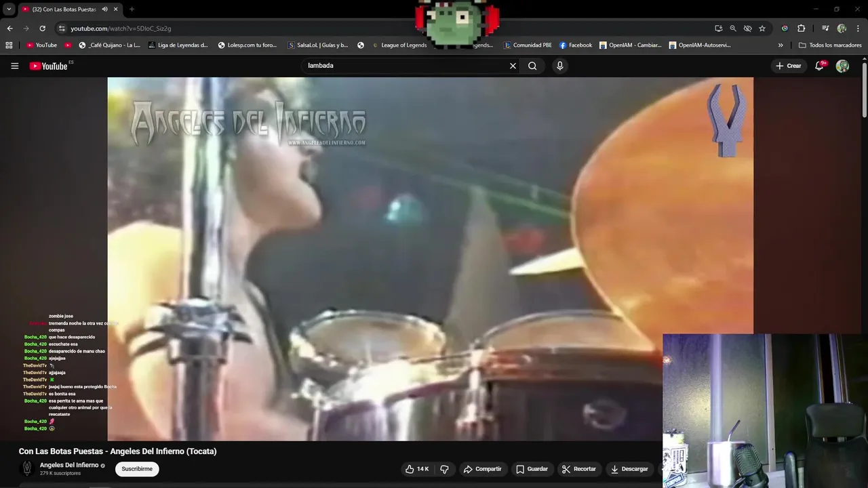Open the Crear menu

tap(789, 66)
